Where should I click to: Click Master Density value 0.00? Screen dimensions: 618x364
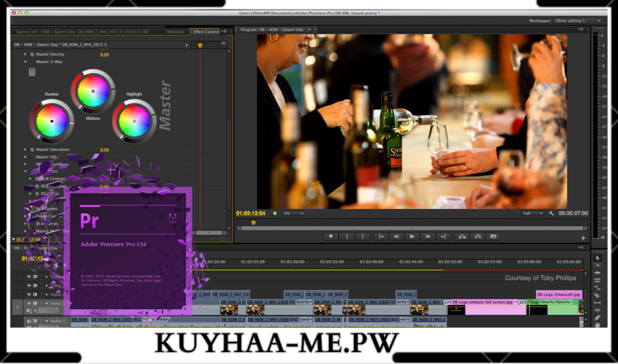[104, 54]
